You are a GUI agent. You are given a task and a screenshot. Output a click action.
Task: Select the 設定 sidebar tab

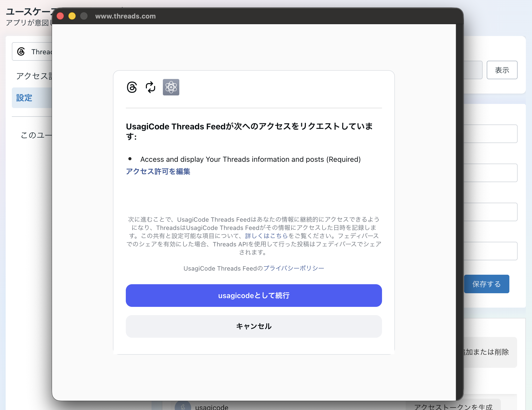(x=32, y=98)
